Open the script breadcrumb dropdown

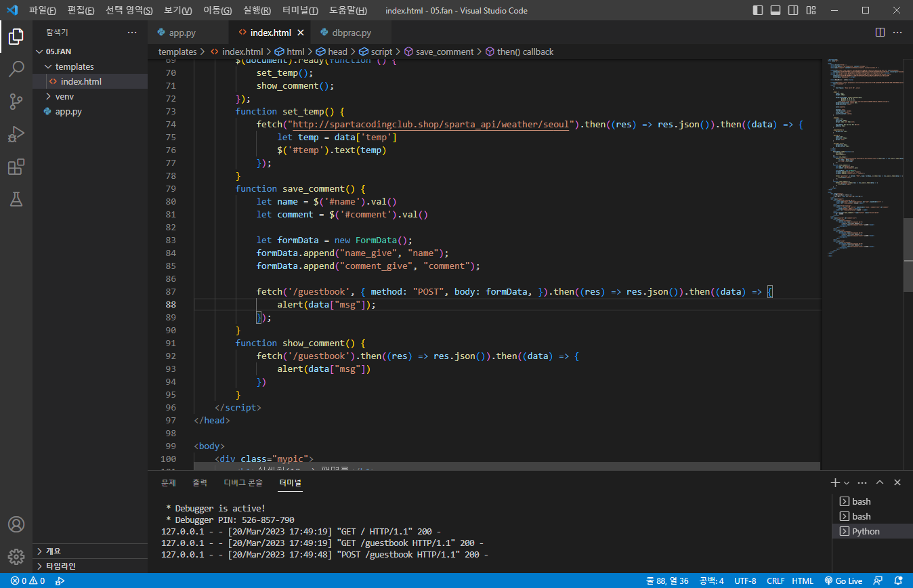tap(375, 51)
